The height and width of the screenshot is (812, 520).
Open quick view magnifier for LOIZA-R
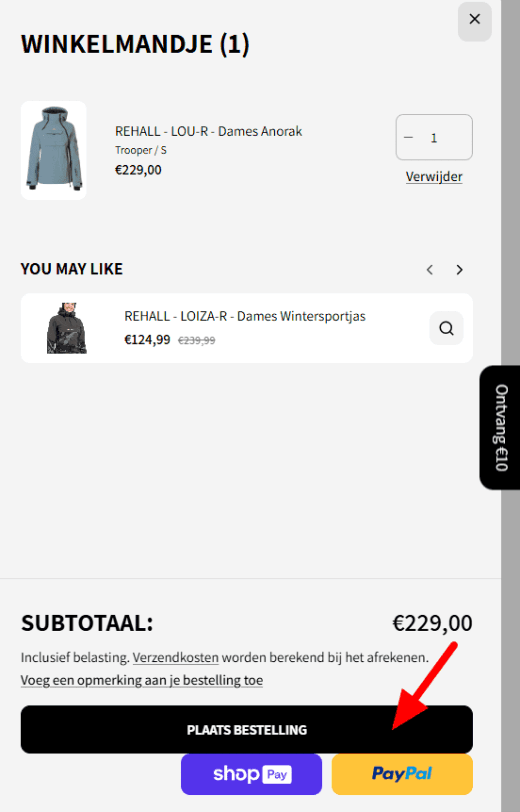446,328
